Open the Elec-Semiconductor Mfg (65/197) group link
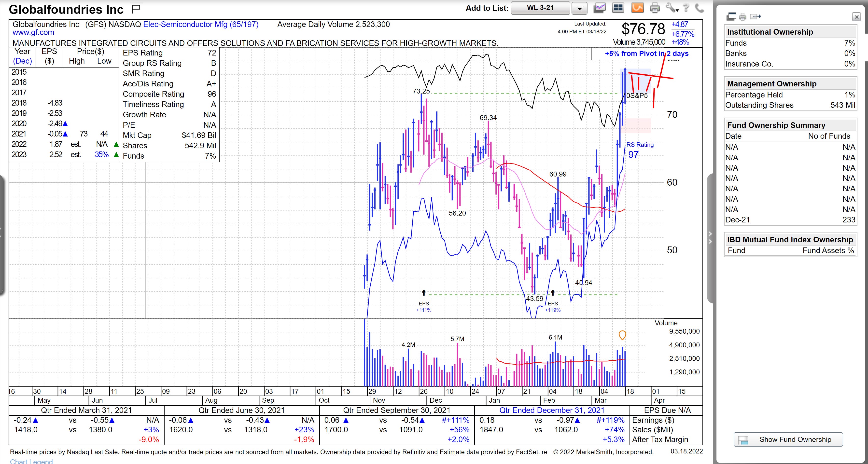Image resolution: width=868 pixels, height=464 pixels. tap(201, 25)
